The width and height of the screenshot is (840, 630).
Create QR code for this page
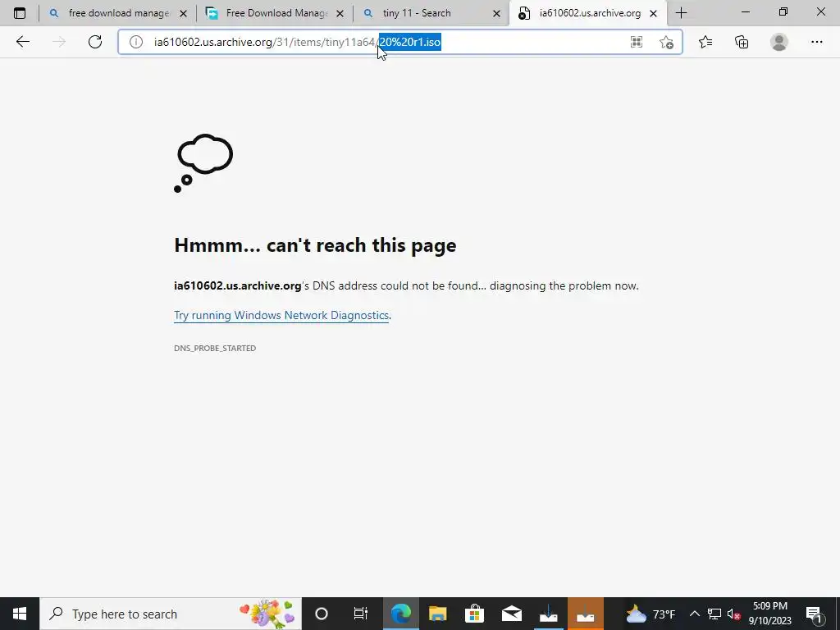click(x=636, y=42)
